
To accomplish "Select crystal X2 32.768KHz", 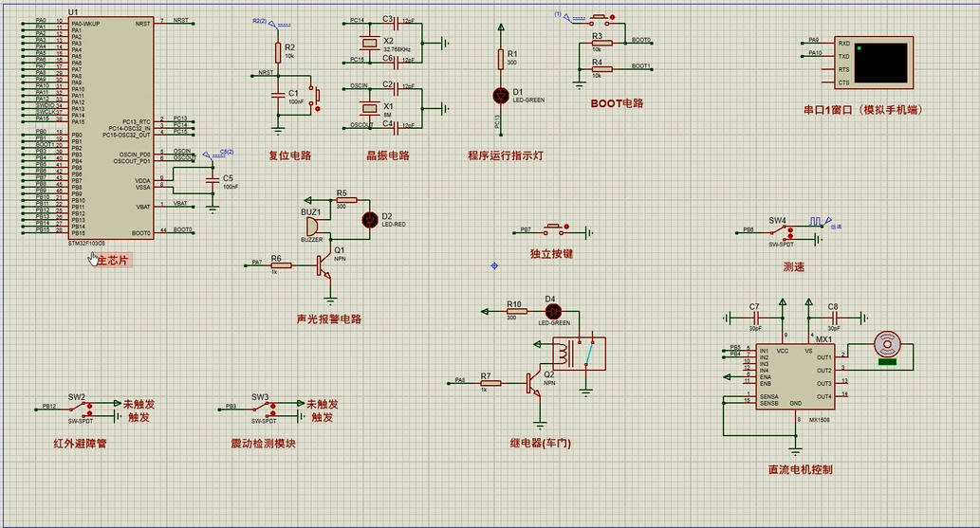I will click(370, 43).
